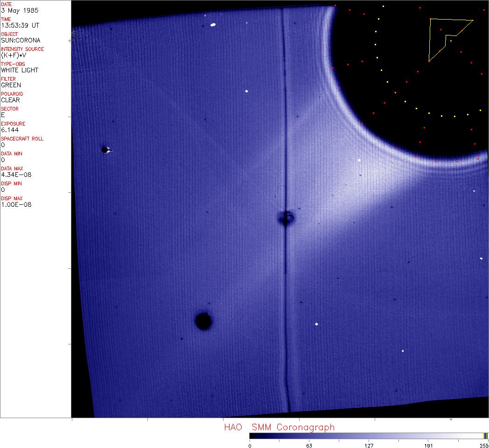Click the yellow-blue saturation marker at colorbar end
Screen dimensions: 489x448
click(486, 435)
